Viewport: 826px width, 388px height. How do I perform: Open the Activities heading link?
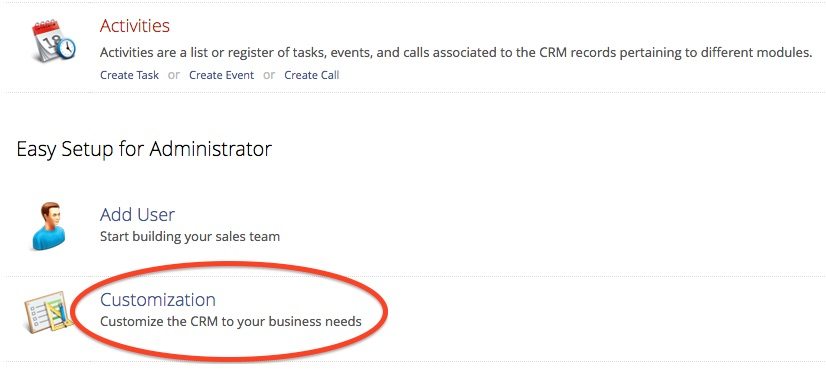point(134,26)
